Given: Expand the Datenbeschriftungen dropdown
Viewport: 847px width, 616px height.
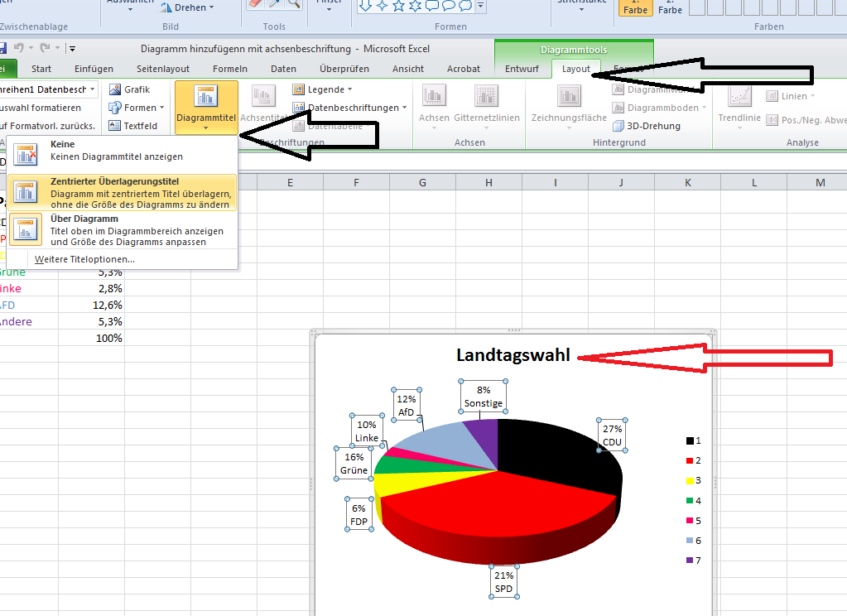Looking at the screenshot, I should point(352,108).
